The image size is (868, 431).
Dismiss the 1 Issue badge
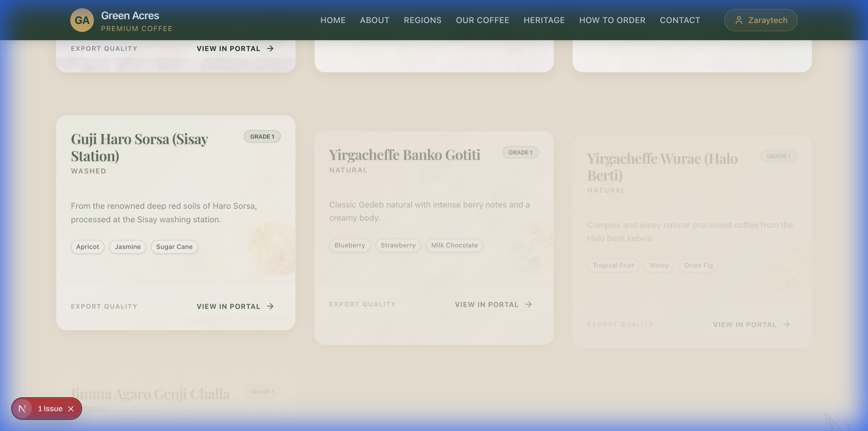(x=71, y=409)
